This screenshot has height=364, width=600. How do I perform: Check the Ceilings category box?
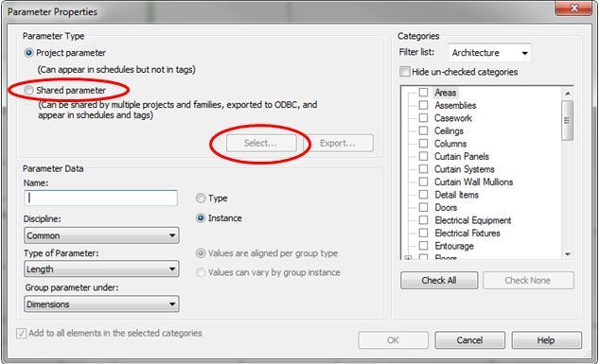(423, 130)
